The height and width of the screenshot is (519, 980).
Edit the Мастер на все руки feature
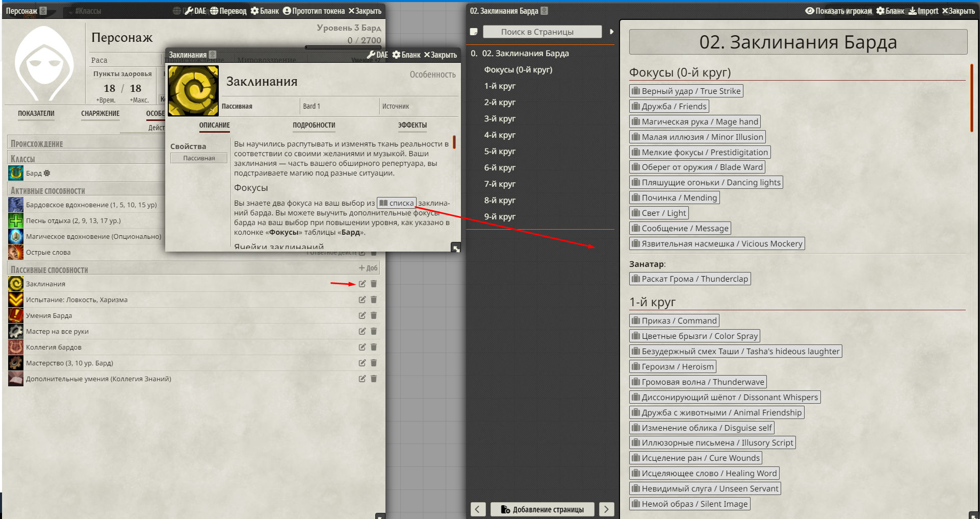(x=362, y=331)
